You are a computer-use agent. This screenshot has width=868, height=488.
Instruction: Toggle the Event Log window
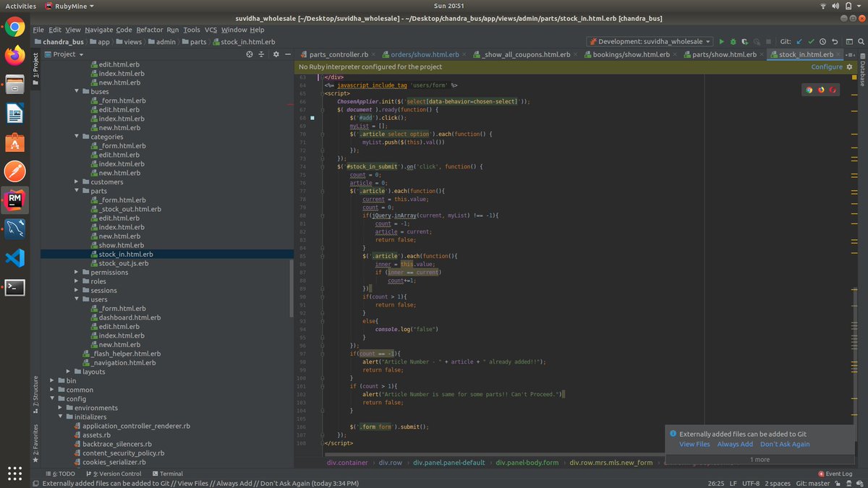(x=834, y=474)
